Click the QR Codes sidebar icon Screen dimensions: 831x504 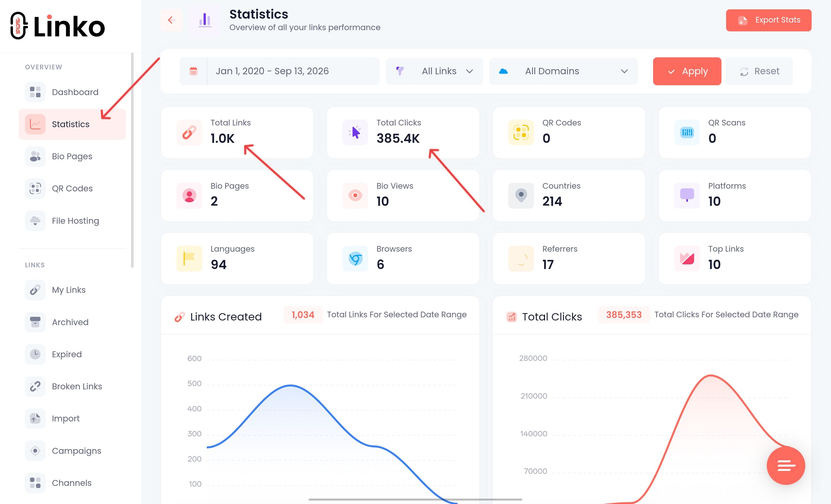(35, 189)
